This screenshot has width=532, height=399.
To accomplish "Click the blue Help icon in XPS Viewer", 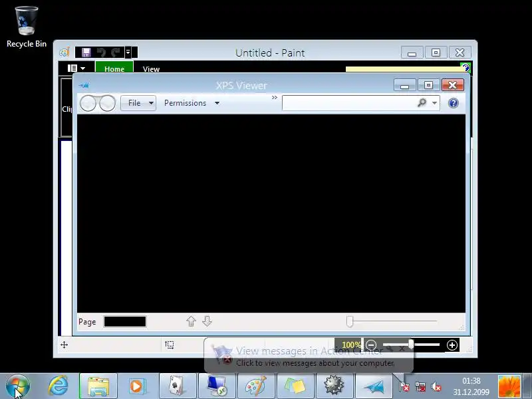I will pyautogui.click(x=454, y=103).
